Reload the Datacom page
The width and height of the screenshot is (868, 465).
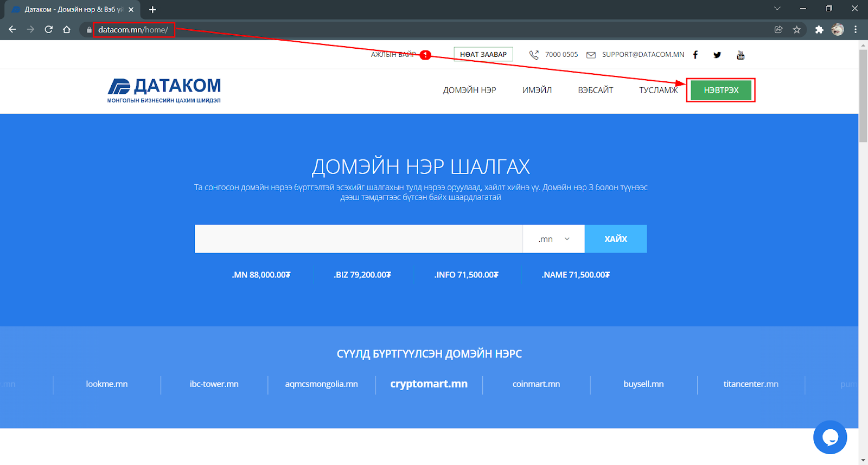click(x=49, y=29)
